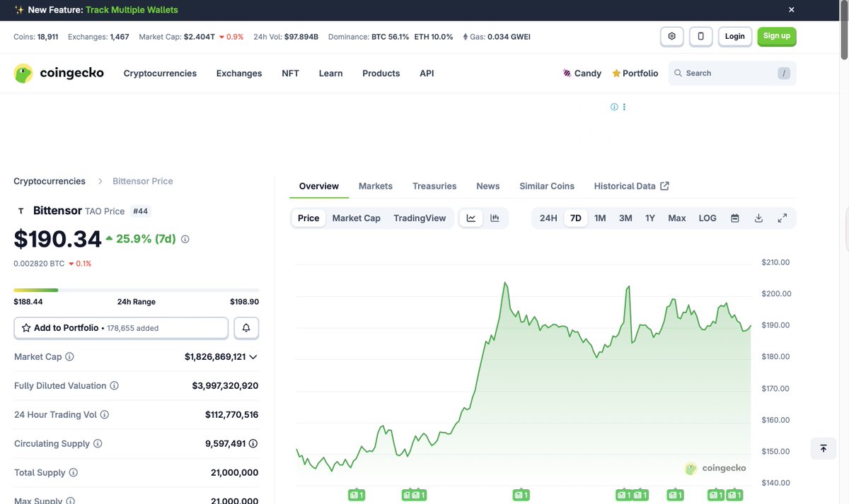Viewport: 849px width, 504px height.
Task: Switch to the Markets tab
Action: point(376,186)
